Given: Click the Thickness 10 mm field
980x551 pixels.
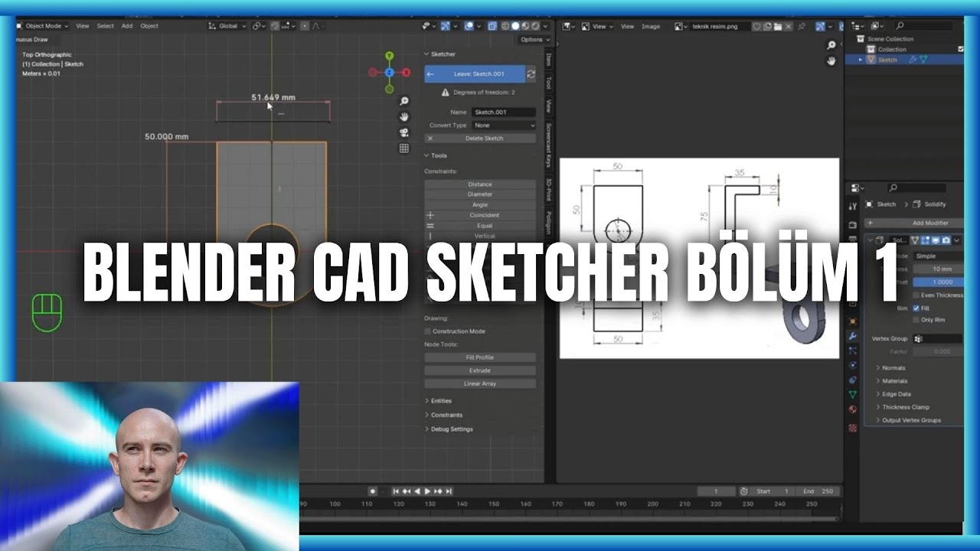Looking at the screenshot, I should 938,269.
